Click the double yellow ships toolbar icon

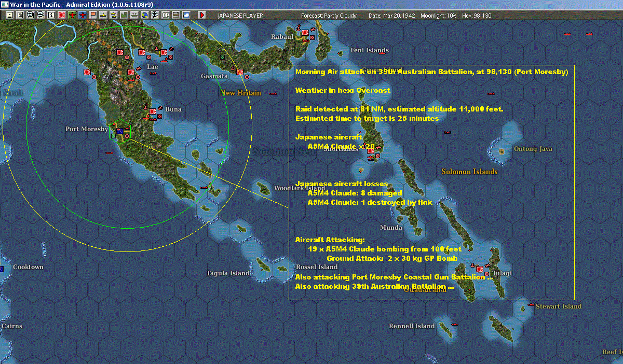[x=114, y=15]
